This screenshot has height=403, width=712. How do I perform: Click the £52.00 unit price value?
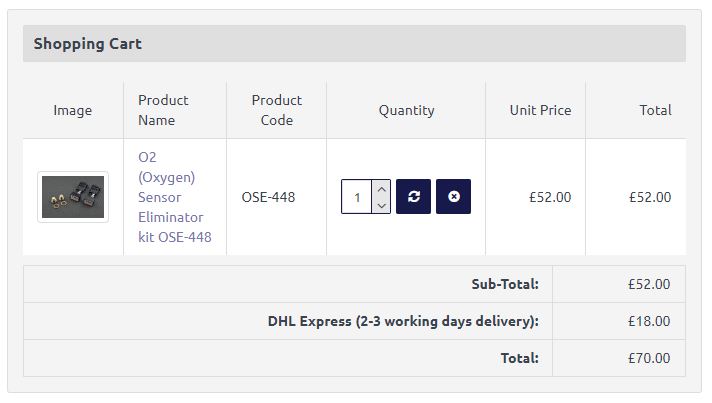click(550, 197)
